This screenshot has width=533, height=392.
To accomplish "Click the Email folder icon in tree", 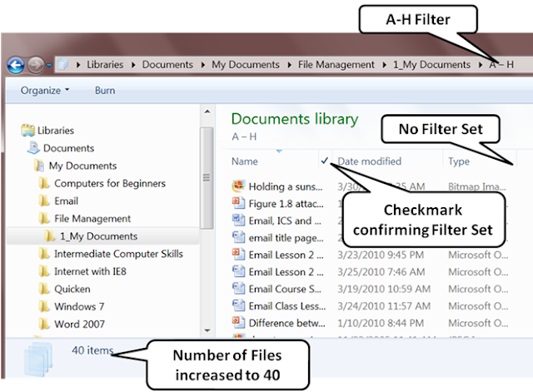I will pos(44,201).
